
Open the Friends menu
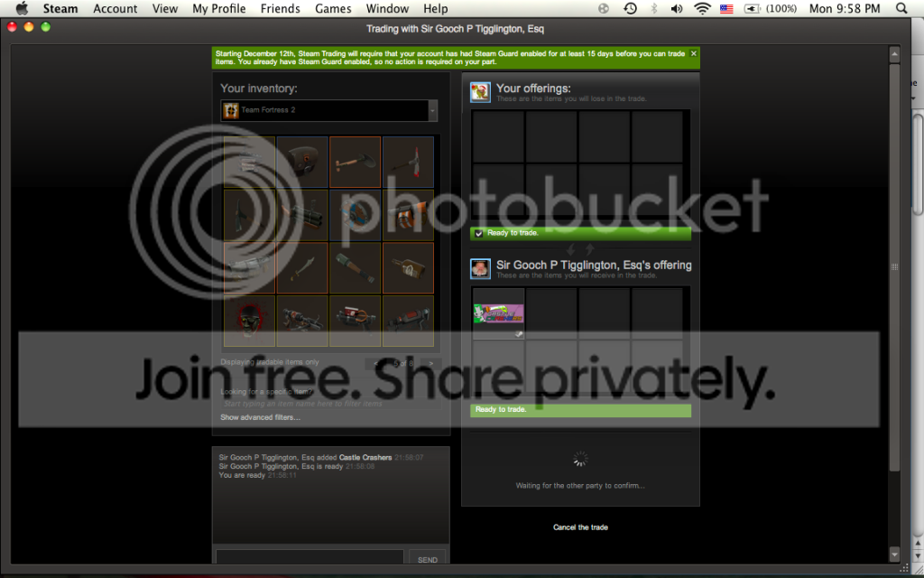[x=280, y=8]
